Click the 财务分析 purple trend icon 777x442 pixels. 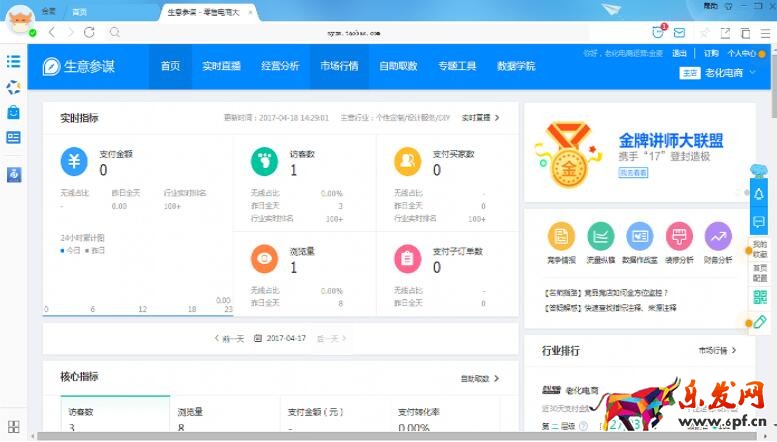718,237
